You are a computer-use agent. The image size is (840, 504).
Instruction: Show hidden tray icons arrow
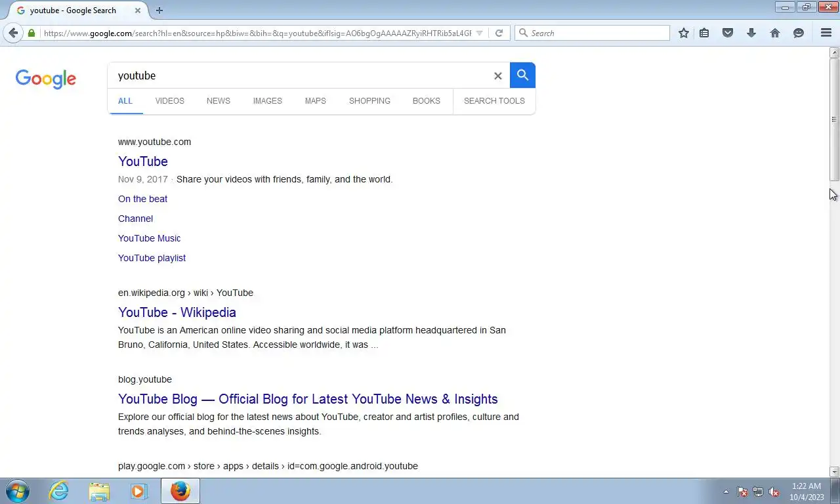726,492
